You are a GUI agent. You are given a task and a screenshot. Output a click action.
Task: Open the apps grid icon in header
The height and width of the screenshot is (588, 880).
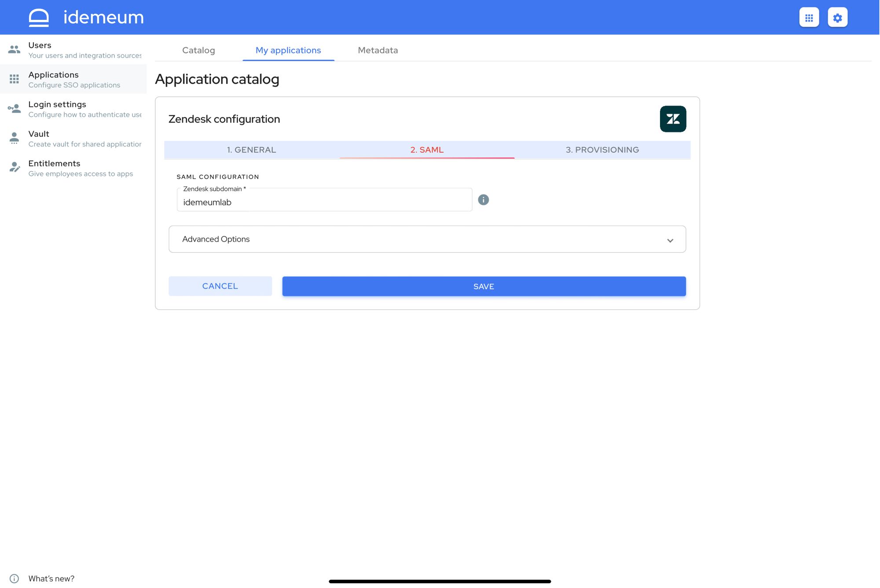[809, 18]
